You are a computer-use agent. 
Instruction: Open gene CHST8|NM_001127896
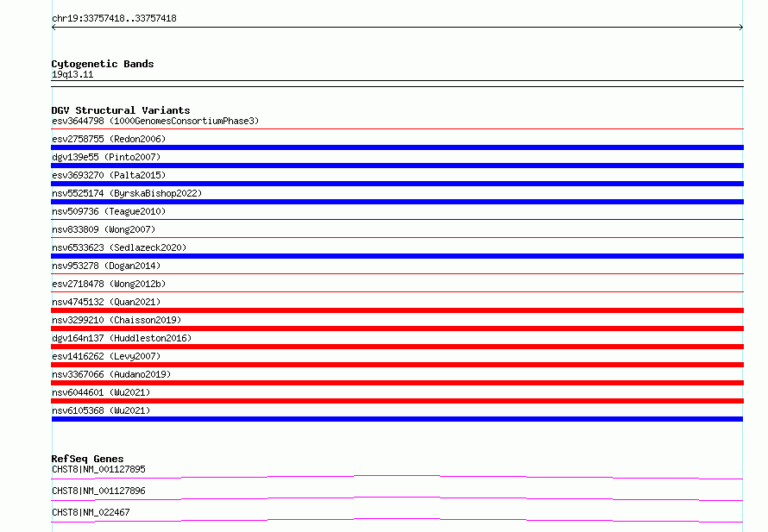pos(98,491)
